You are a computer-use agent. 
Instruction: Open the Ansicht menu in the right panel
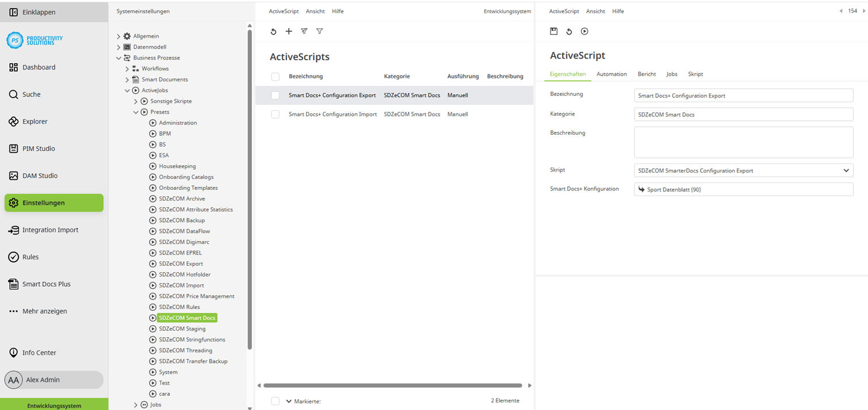(x=595, y=11)
